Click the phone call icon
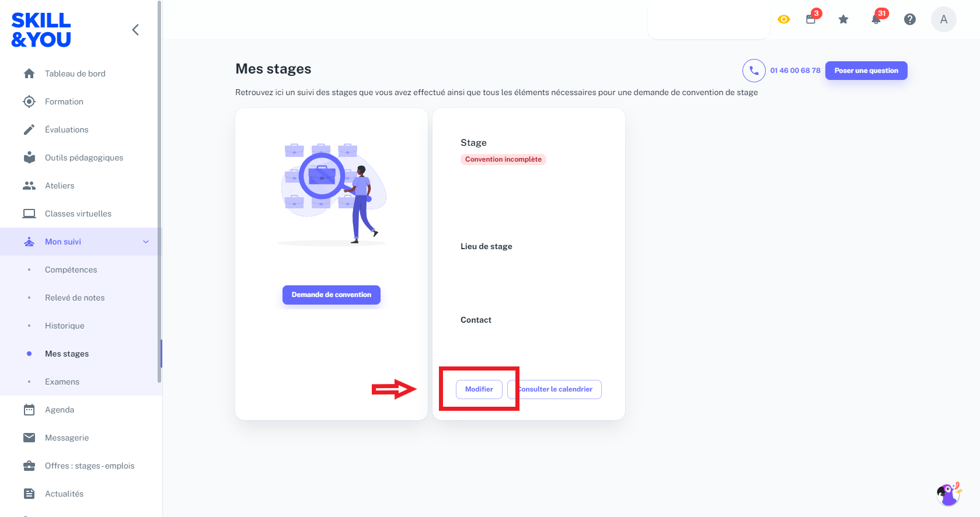The image size is (980, 517). pyautogui.click(x=754, y=71)
